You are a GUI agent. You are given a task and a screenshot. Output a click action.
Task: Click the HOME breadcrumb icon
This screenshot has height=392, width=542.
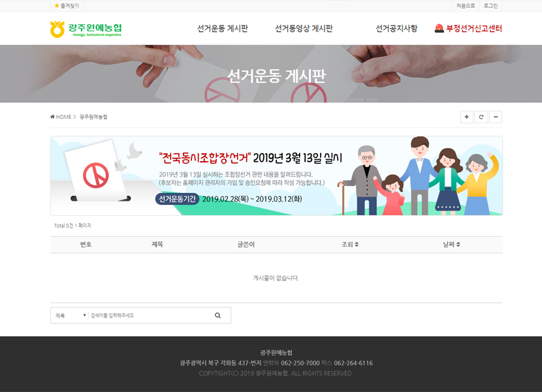click(52, 117)
